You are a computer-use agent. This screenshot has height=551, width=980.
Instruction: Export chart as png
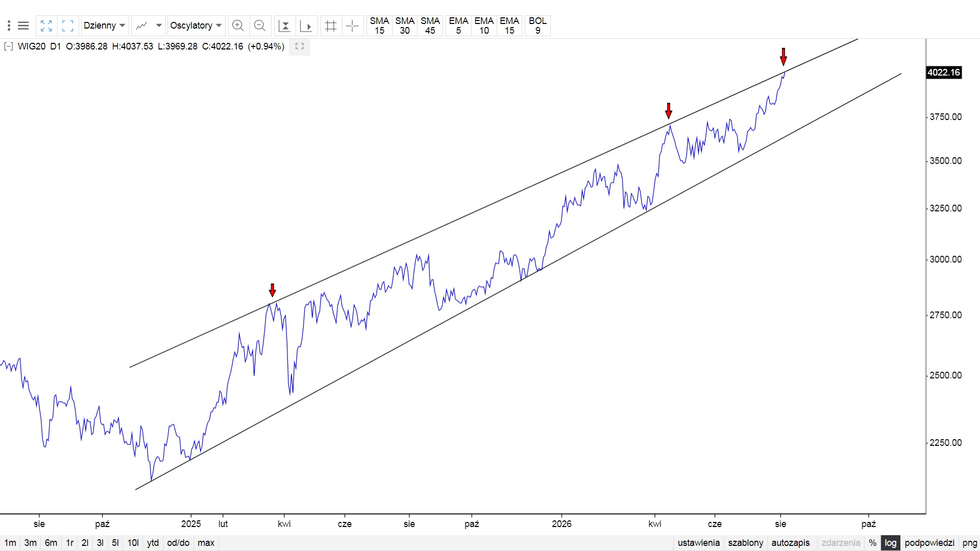pos(970,543)
